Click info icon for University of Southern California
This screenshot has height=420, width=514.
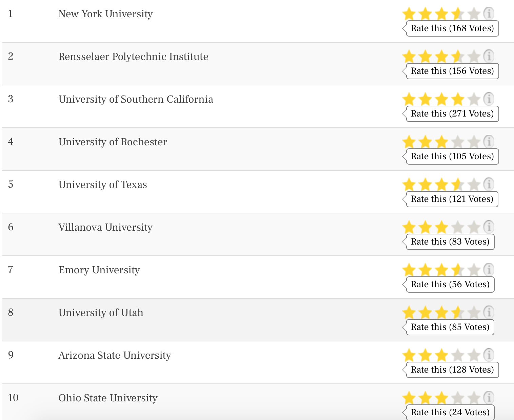tap(489, 99)
